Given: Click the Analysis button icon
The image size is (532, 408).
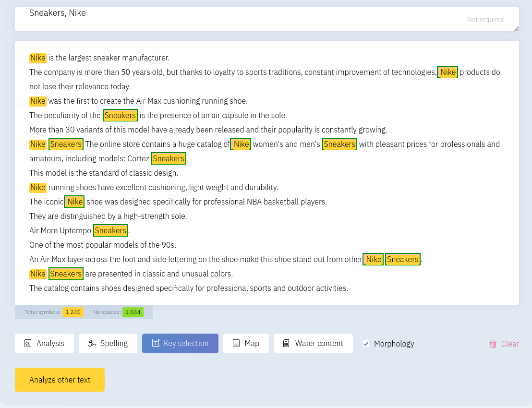Looking at the screenshot, I should 28,344.
